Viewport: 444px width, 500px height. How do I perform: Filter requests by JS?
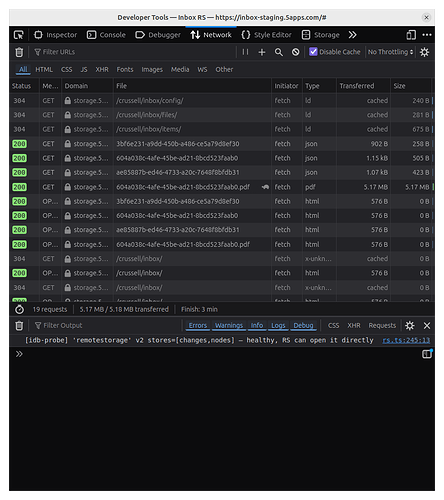[x=84, y=69]
